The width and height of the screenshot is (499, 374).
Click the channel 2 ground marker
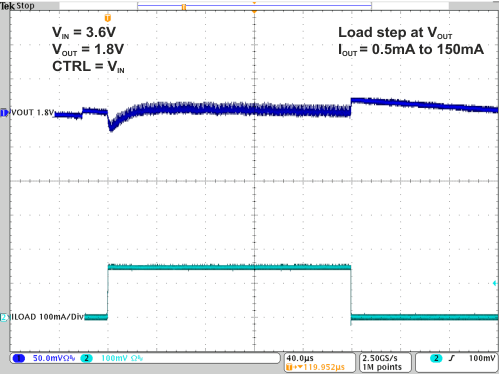pyautogui.click(x=4, y=317)
